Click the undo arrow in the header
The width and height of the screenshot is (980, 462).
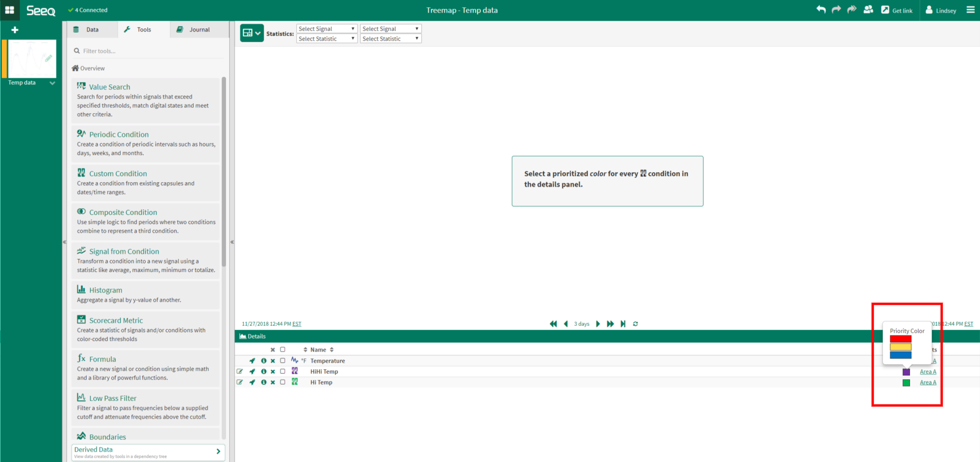pyautogui.click(x=821, y=10)
